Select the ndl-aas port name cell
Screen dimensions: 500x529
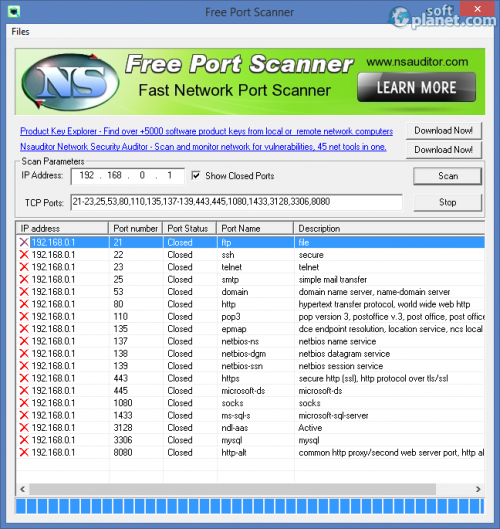tap(234, 428)
